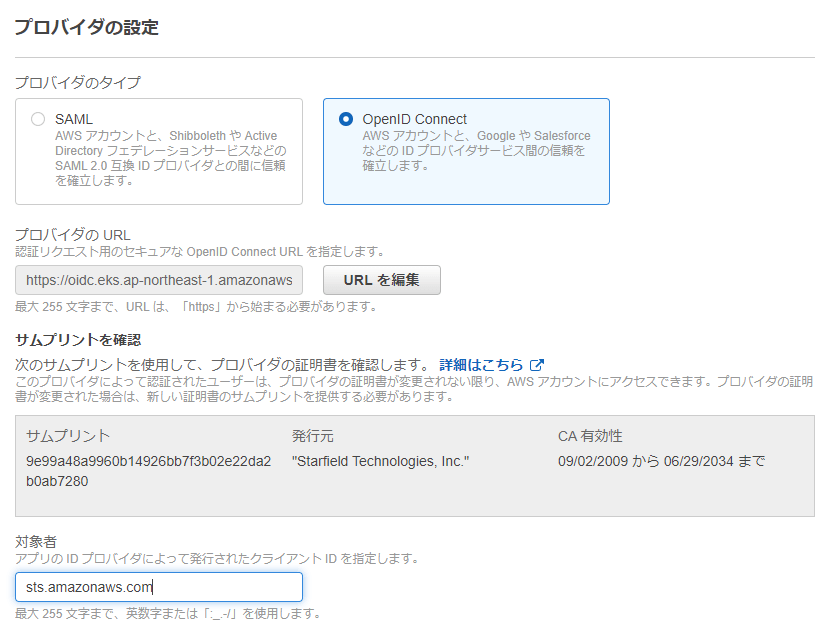Click the SAML option description text
This screenshot has width=828, height=631.
coord(171,158)
